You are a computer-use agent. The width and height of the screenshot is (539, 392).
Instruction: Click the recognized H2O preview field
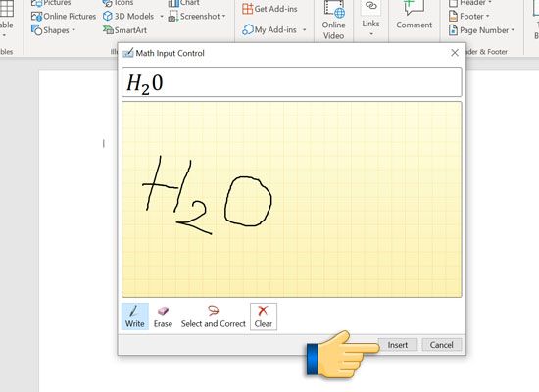click(291, 82)
